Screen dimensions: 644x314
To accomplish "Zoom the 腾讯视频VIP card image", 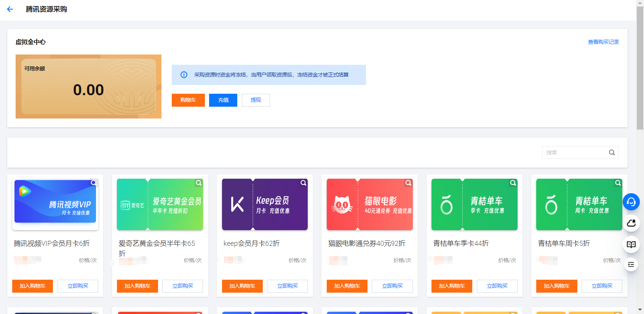I will tap(93, 183).
